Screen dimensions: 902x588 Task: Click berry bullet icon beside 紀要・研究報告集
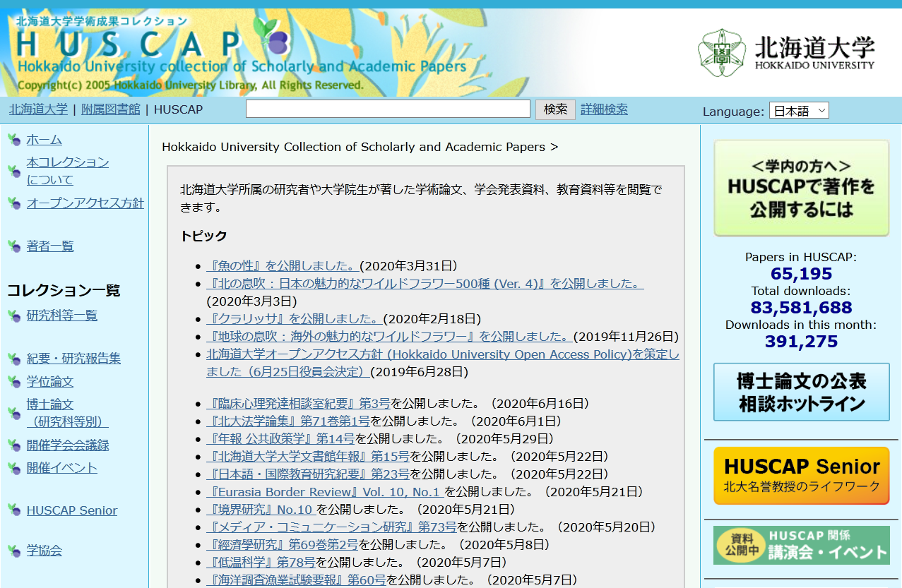click(x=14, y=359)
